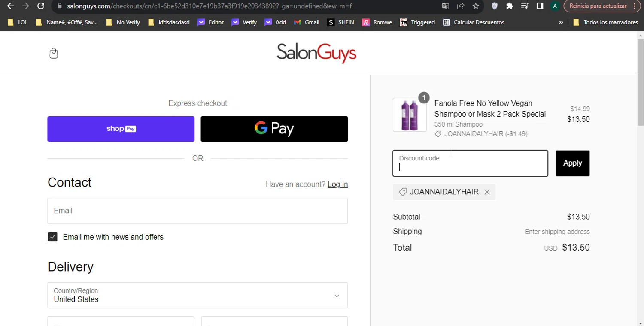This screenshot has height=326, width=644.
Task: Open the translate page icon
Action: [446, 6]
